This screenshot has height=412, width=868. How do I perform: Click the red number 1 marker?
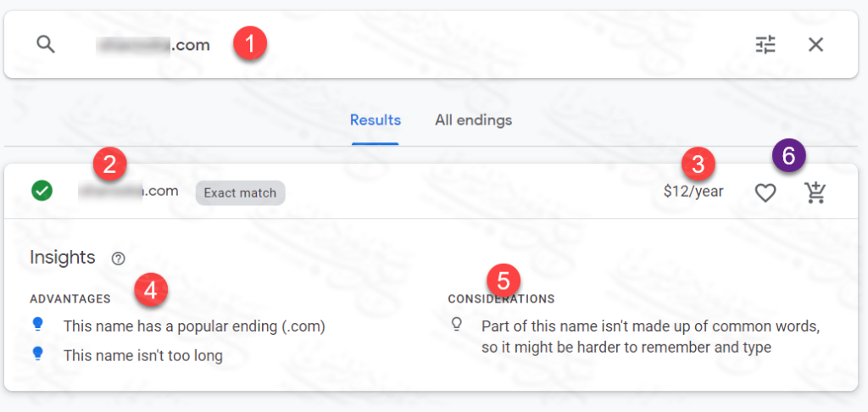(x=251, y=42)
